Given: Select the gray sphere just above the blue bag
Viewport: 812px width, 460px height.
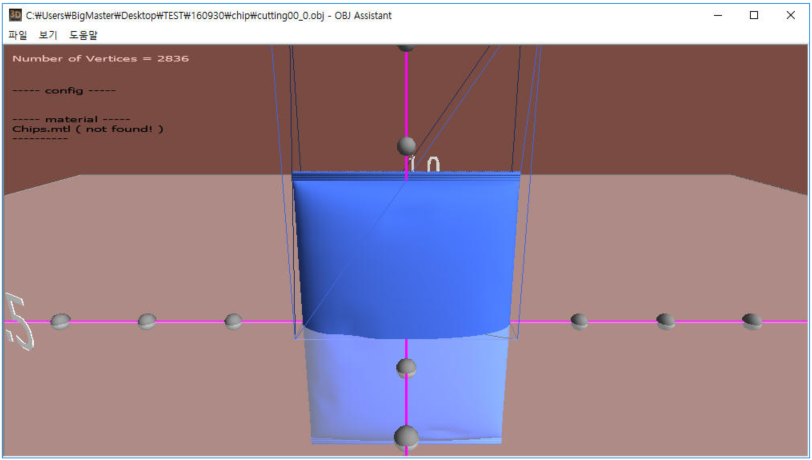Looking at the screenshot, I should [x=406, y=146].
